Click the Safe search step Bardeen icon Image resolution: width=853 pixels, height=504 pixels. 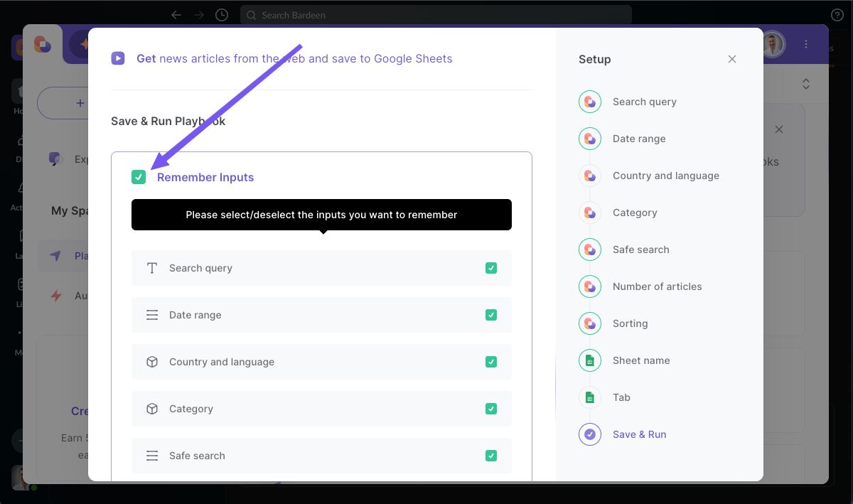[x=590, y=250]
